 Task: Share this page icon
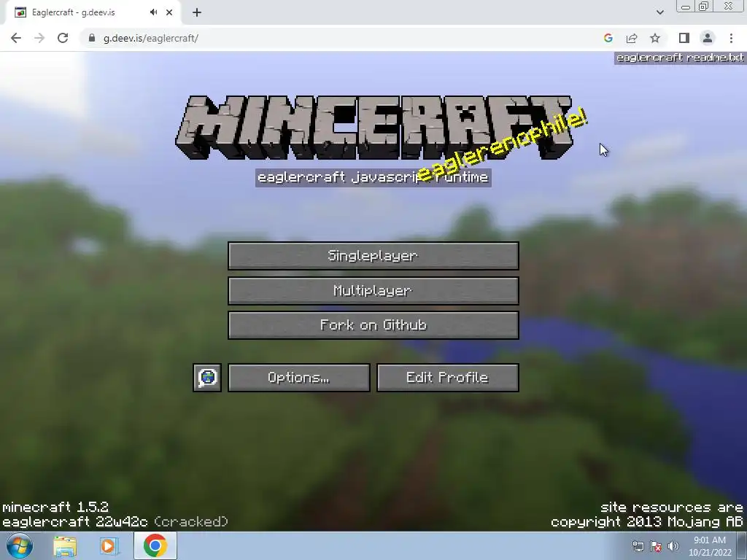(x=632, y=38)
